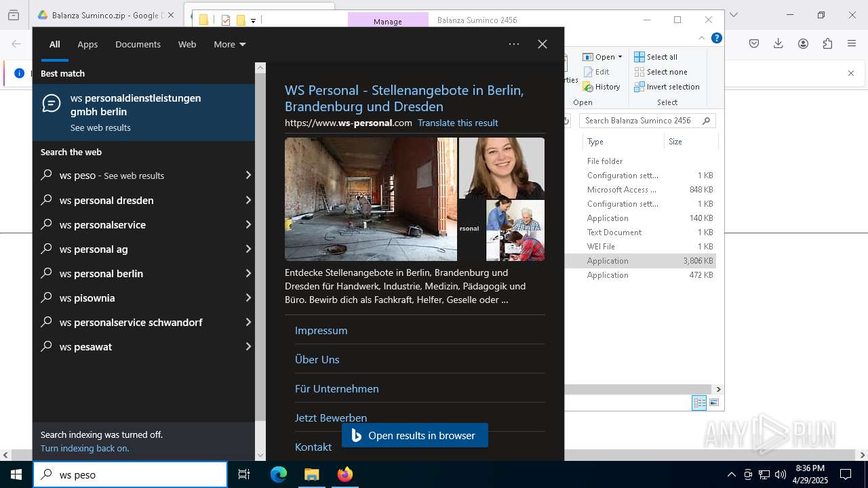Viewport: 868px width, 488px height.
Task: Click the search panel's three-dot options icon
Action: 514,44
